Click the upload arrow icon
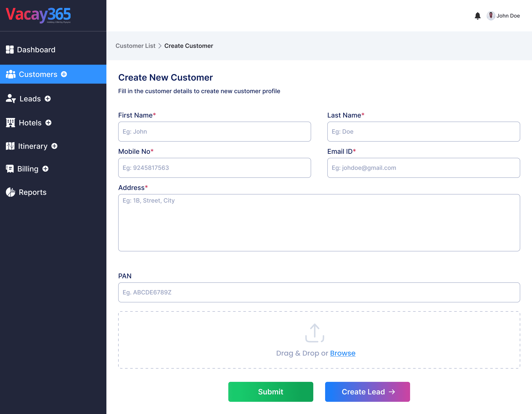The image size is (532, 414). [x=315, y=333]
